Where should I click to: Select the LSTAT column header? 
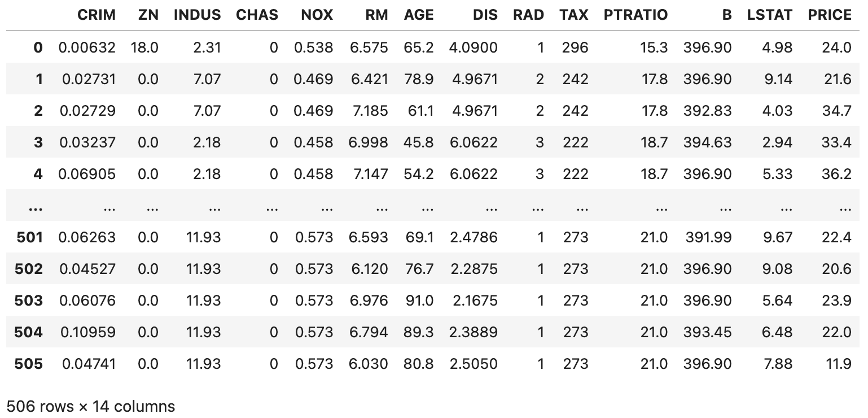pos(769,15)
